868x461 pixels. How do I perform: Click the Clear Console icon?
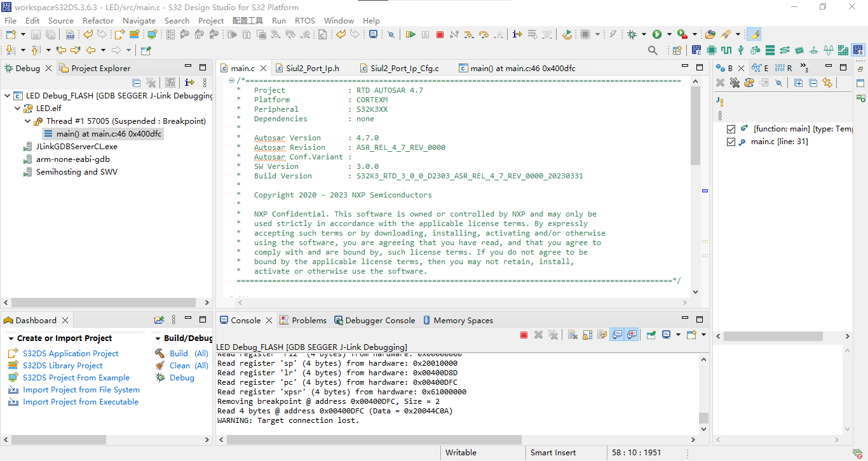click(x=573, y=335)
